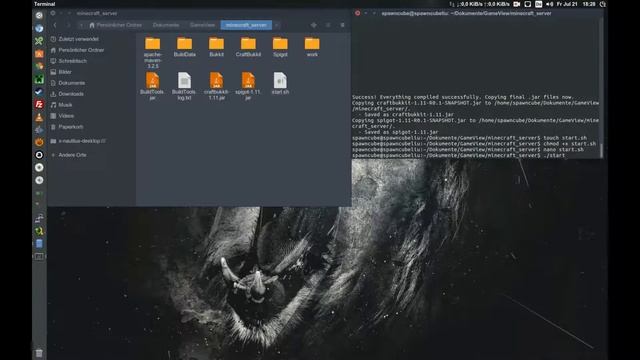Click the search icon in file manager toolbar
This screenshot has height=360, width=640.
pyautogui.click(x=313, y=25)
